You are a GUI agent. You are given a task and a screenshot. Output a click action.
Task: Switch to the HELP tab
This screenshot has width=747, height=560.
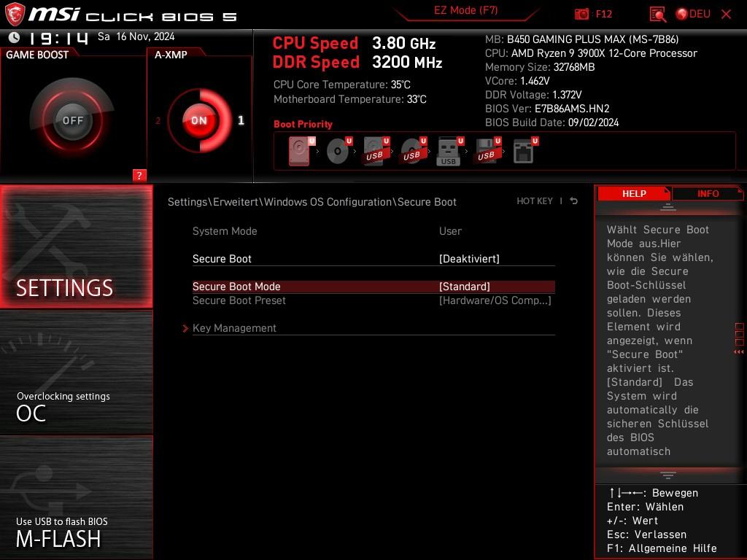[x=634, y=193]
